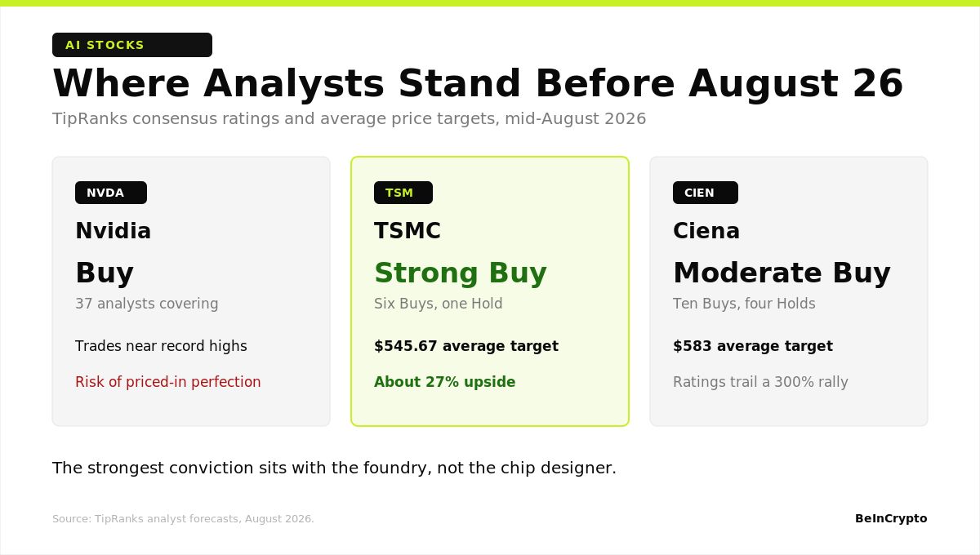The width and height of the screenshot is (980, 555).
Task: Click the Strong Buy rating text
Action: [461, 273]
